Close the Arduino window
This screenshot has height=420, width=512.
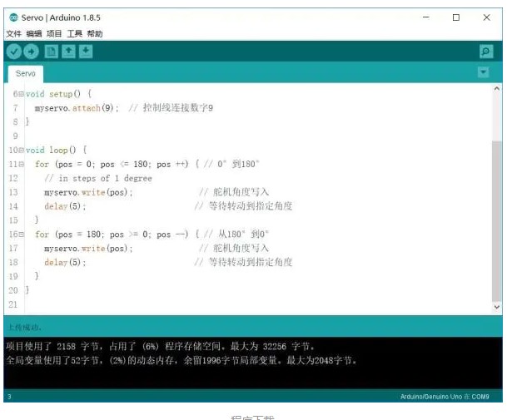[486, 17]
